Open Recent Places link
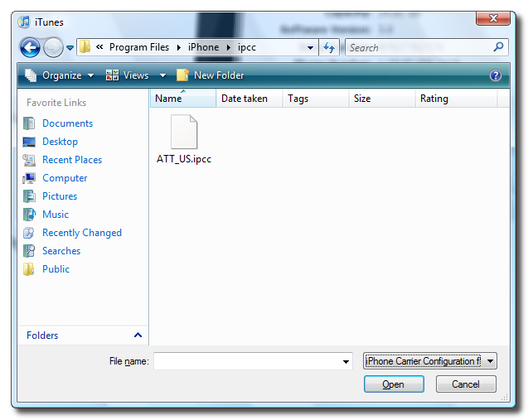Viewport: 528px width, 420px height. pos(72,160)
